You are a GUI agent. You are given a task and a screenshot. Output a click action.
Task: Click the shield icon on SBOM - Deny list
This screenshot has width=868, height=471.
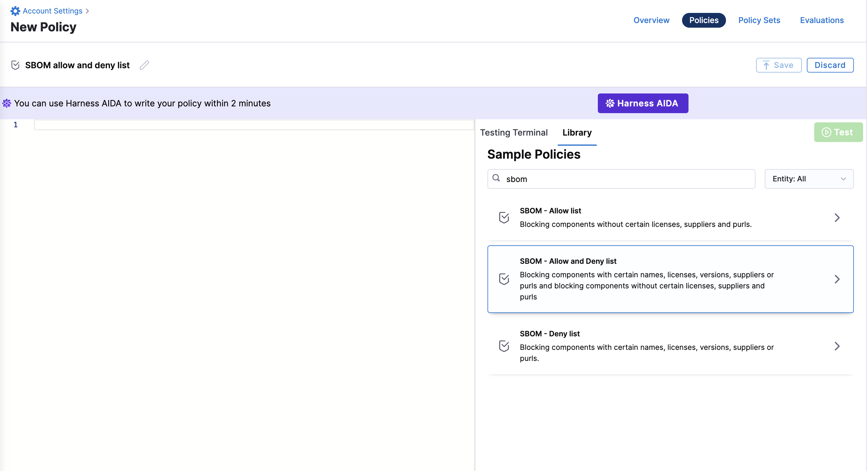503,346
